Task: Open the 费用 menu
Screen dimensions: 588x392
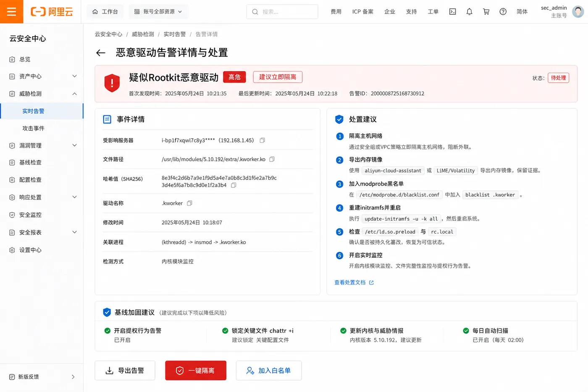Action: 336,12
